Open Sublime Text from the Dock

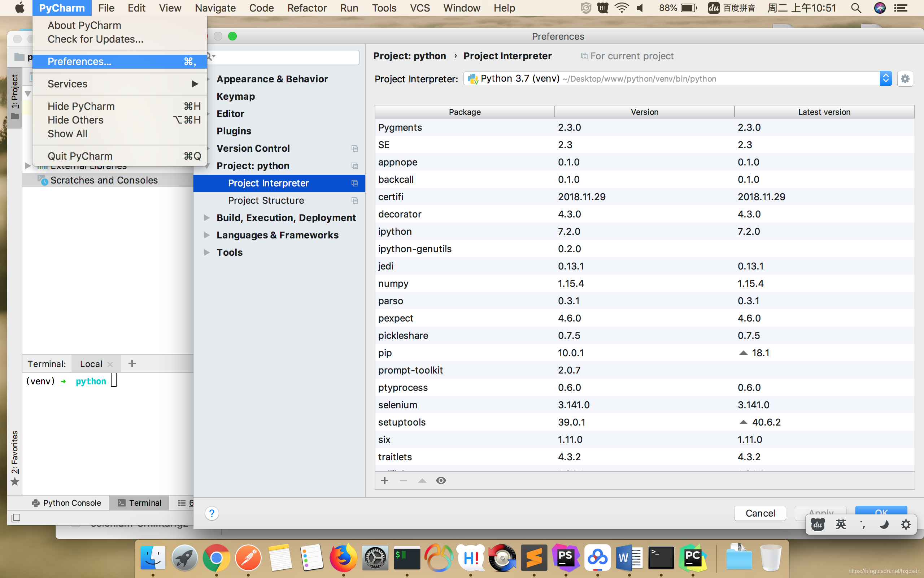(x=534, y=557)
